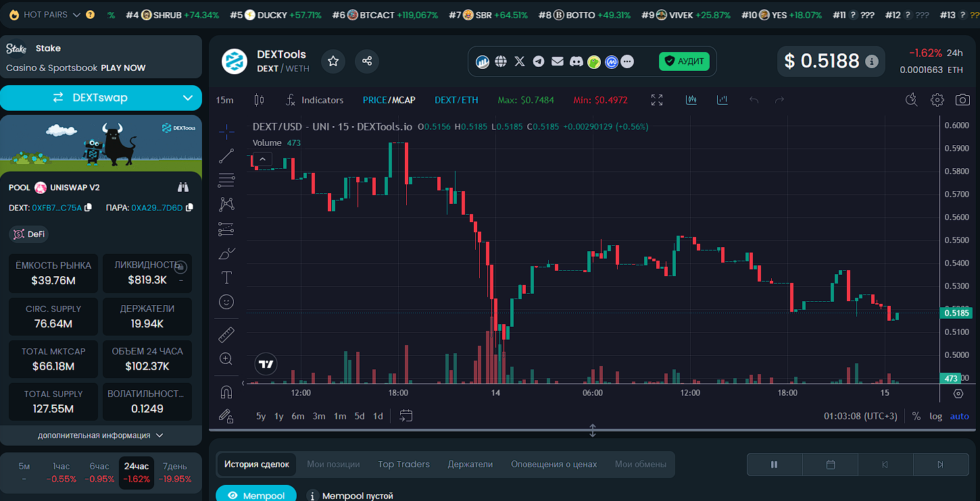This screenshot has width=980, height=501.
Task: Redo the chart action
Action: click(779, 100)
